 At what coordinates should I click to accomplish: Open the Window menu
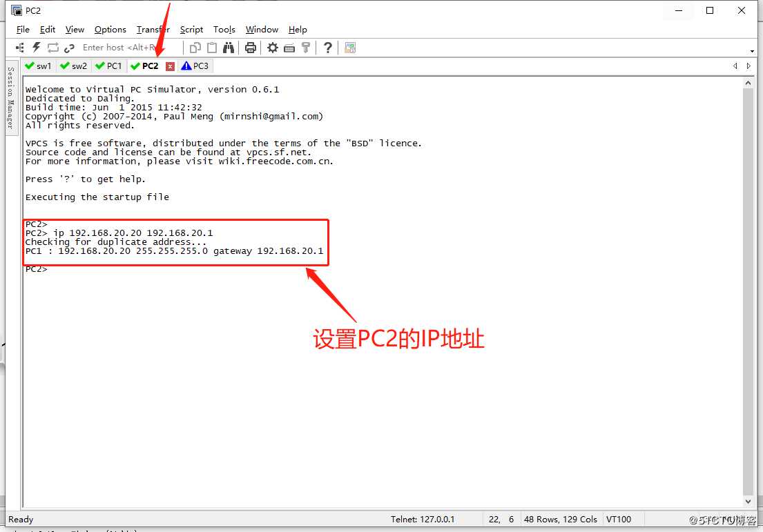tap(262, 30)
